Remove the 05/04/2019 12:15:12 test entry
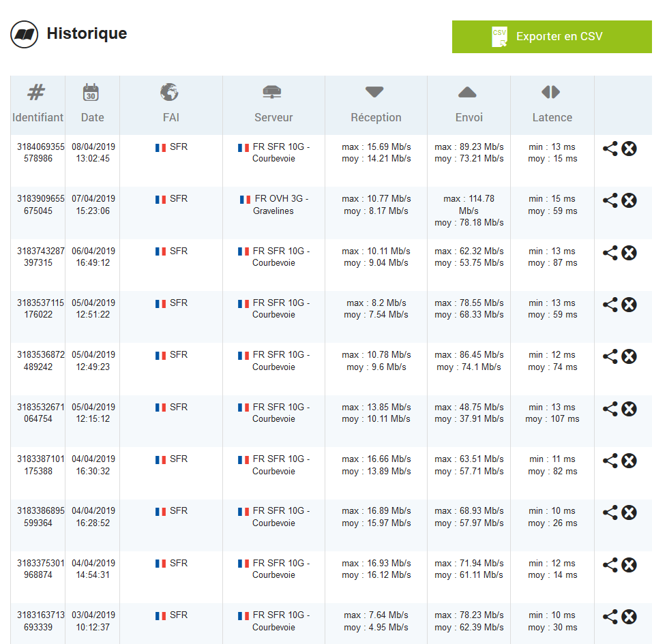Viewport: 667px width, 644px height. [x=629, y=409]
